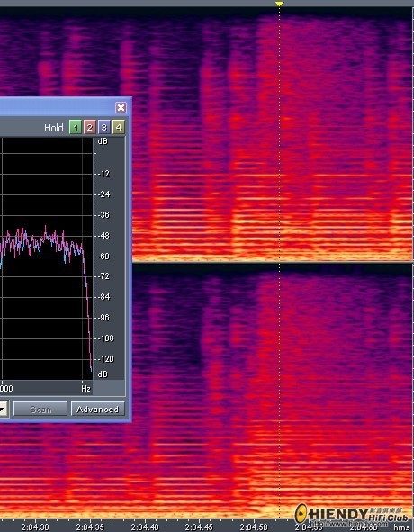Click the hms time format label
This screenshot has height=532, width=414.
[x=401, y=527]
